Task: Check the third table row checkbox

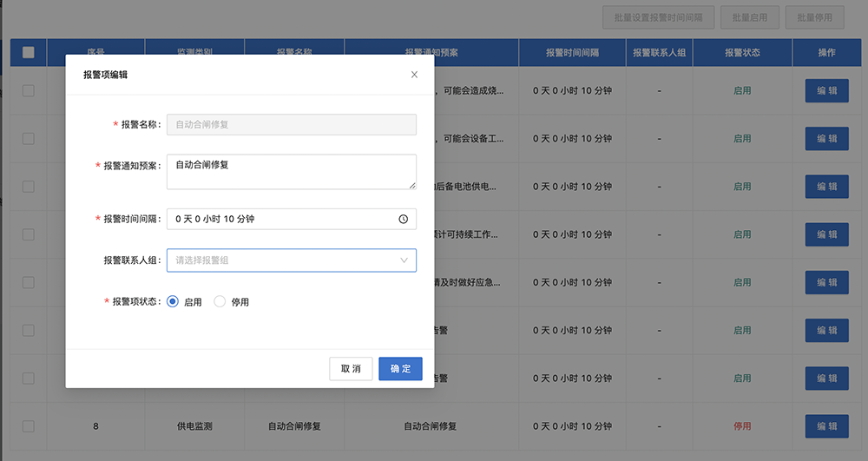Action: click(x=29, y=187)
